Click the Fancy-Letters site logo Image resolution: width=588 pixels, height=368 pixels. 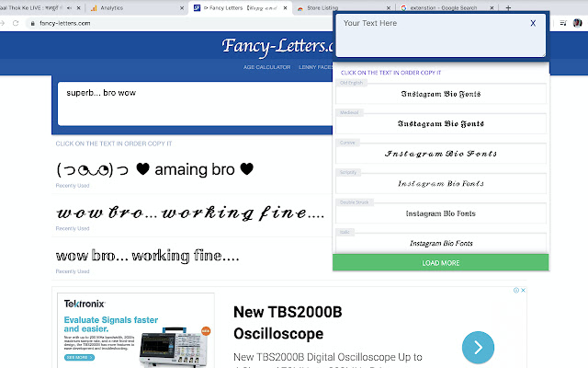[277, 46]
